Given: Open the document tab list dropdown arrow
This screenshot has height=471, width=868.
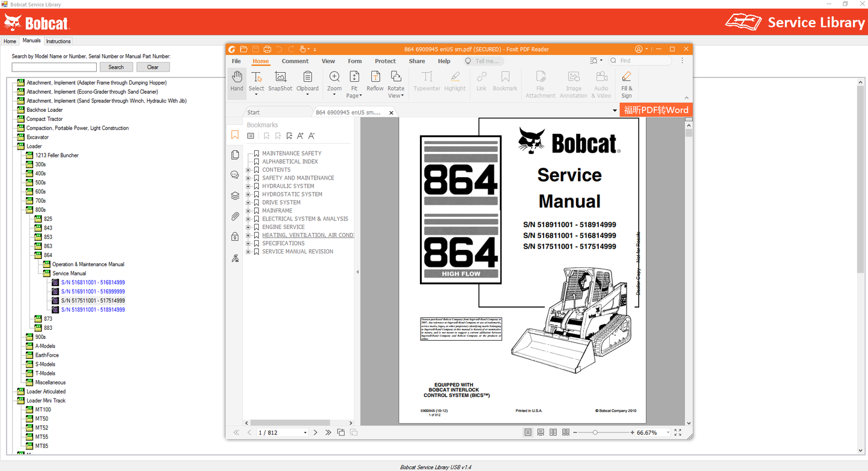Looking at the screenshot, I should coord(615,111).
